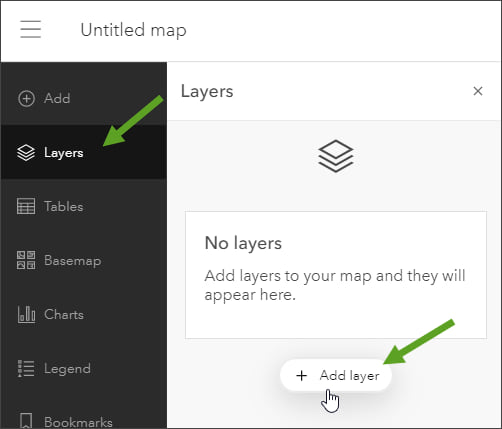Click the Untitled map title
The width and height of the screenshot is (502, 429).
tap(133, 30)
